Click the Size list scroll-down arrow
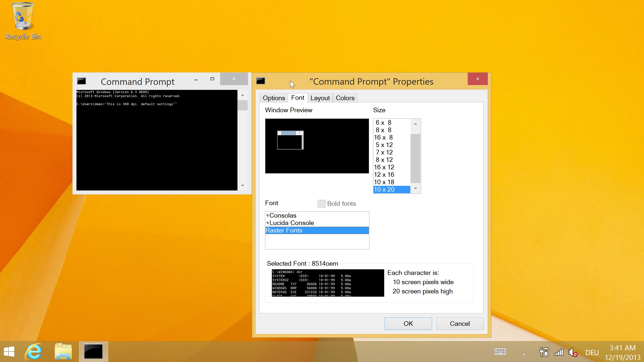This screenshot has width=644, height=362. pos(416,188)
